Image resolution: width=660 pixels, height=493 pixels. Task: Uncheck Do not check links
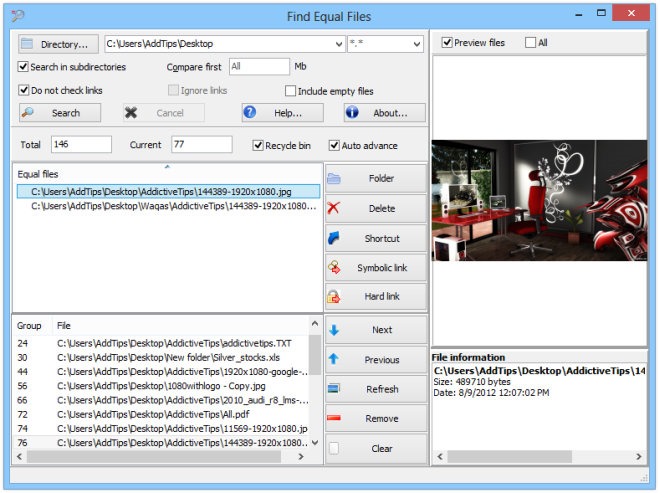click(24, 90)
